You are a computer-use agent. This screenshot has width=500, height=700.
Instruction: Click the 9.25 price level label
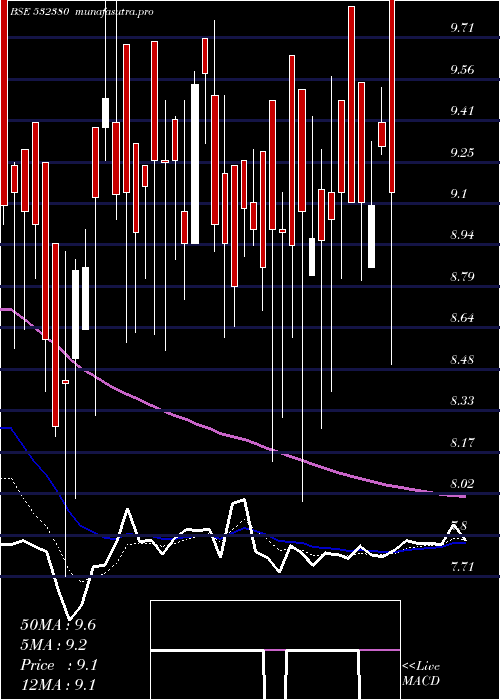point(462,153)
